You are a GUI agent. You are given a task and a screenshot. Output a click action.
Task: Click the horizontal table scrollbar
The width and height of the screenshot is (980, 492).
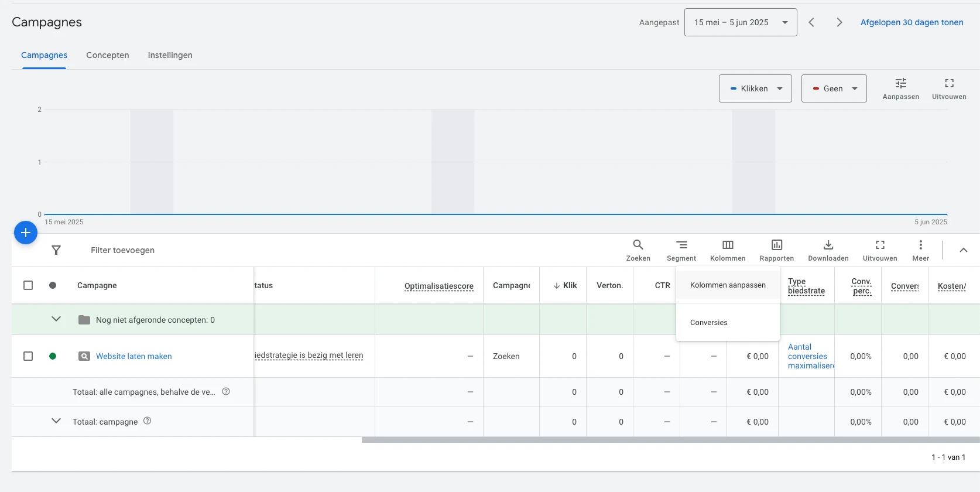[670, 440]
